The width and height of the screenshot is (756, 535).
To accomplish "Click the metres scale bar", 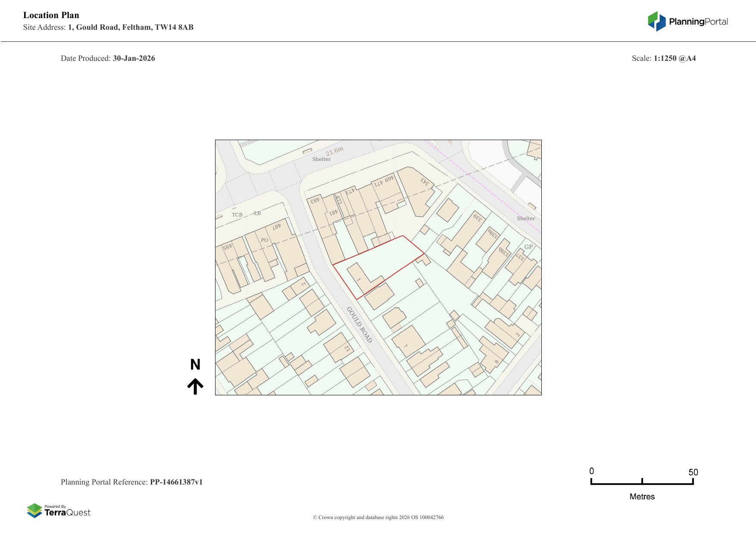I will pos(642,482).
